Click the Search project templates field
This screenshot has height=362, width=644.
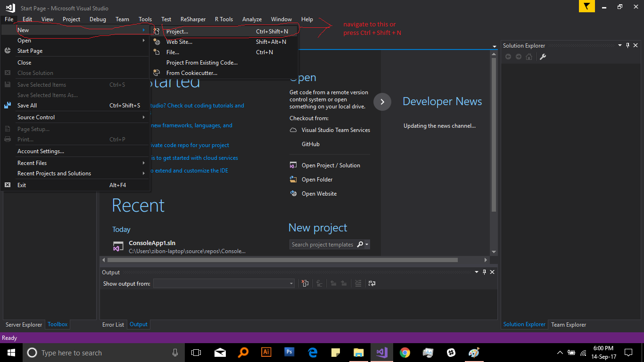point(323,245)
